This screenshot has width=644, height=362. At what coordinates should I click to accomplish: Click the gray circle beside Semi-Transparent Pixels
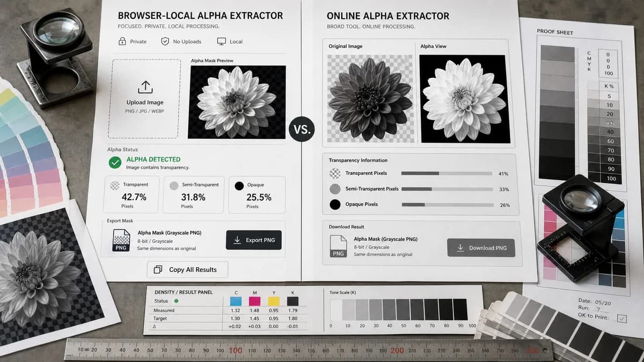click(335, 189)
